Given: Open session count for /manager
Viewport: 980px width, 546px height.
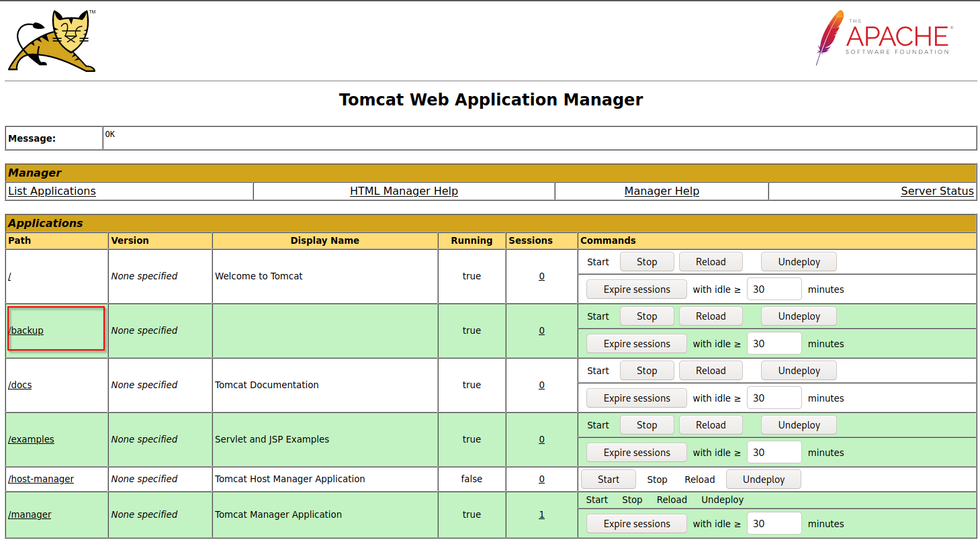Looking at the screenshot, I should coord(541,514).
